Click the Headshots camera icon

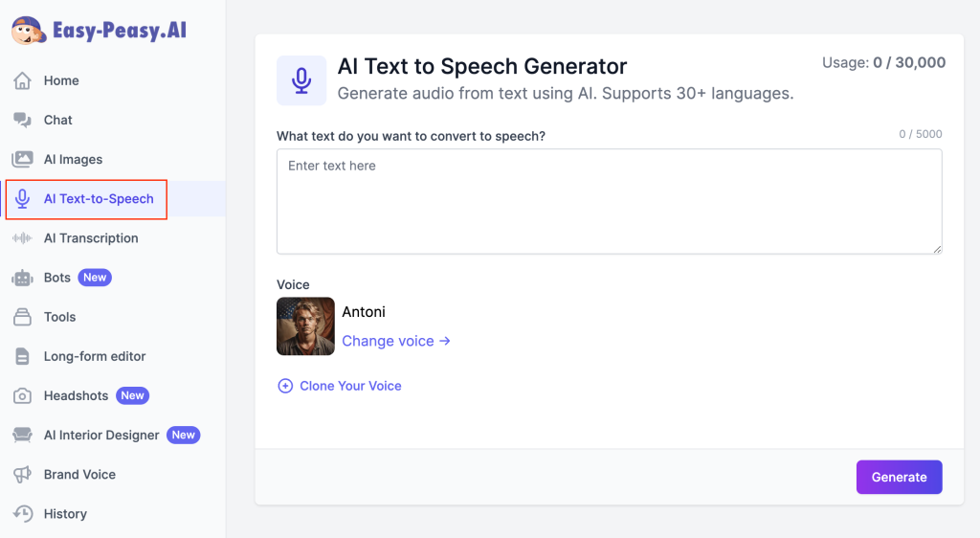pos(22,395)
